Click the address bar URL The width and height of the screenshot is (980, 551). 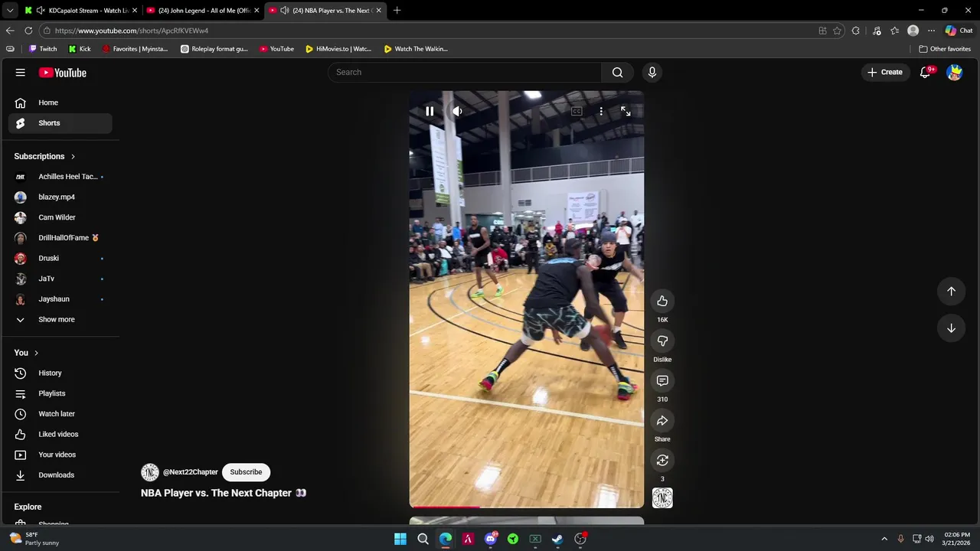pyautogui.click(x=132, y=31)
